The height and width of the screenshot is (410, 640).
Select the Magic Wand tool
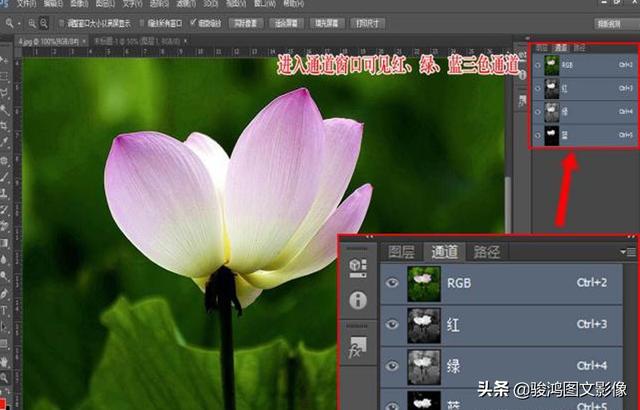4,109
